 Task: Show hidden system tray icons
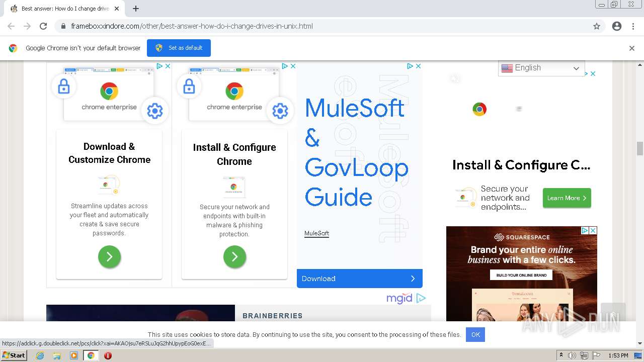[x=561, y=355]
